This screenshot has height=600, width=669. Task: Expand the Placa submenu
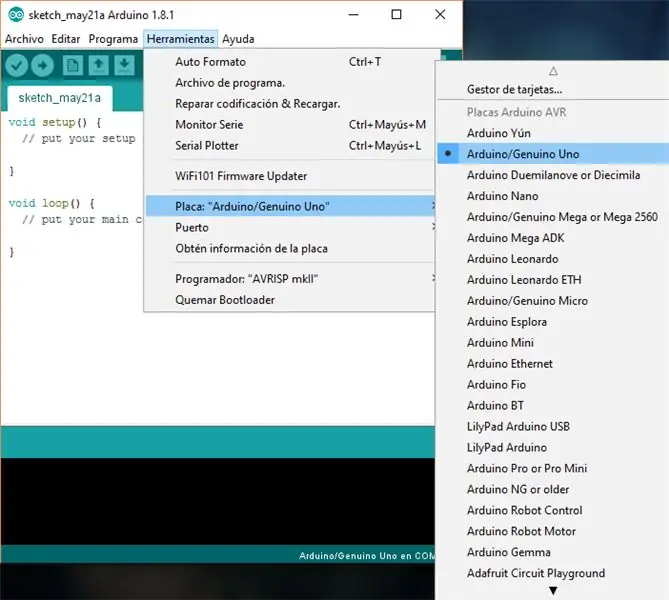(x=290, y=206)
